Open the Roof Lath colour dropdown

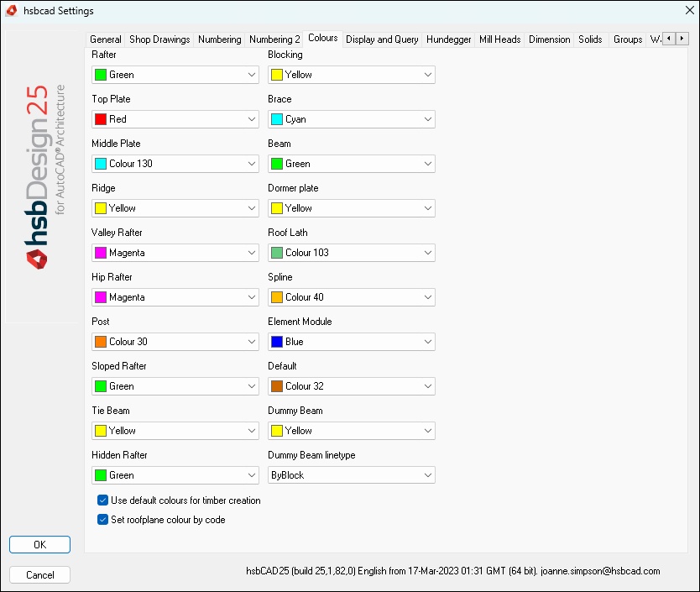coord(352,253)
